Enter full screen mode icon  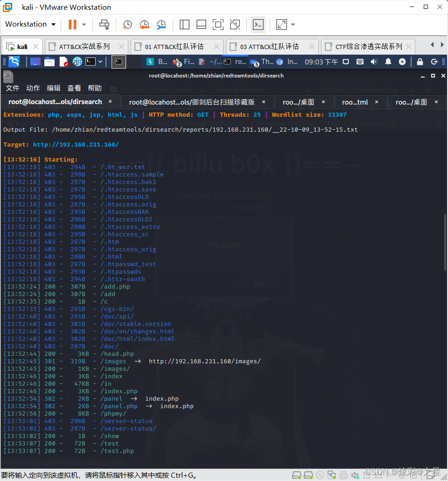(x=218, y=25)
